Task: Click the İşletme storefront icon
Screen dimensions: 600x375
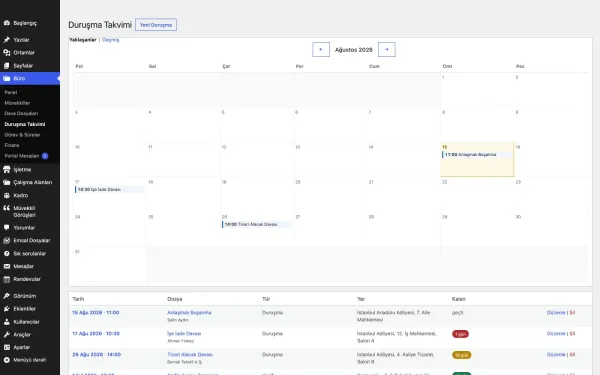Action: pos(7,170)
